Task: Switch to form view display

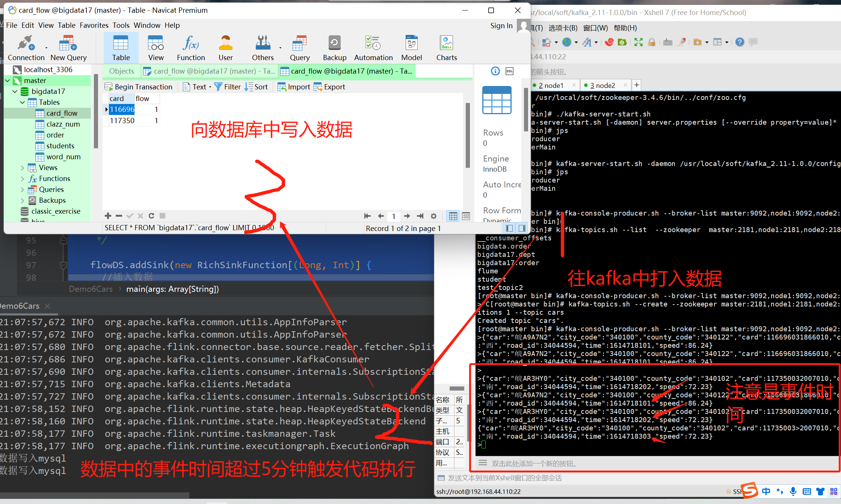Action: click(x=466, y=216)
